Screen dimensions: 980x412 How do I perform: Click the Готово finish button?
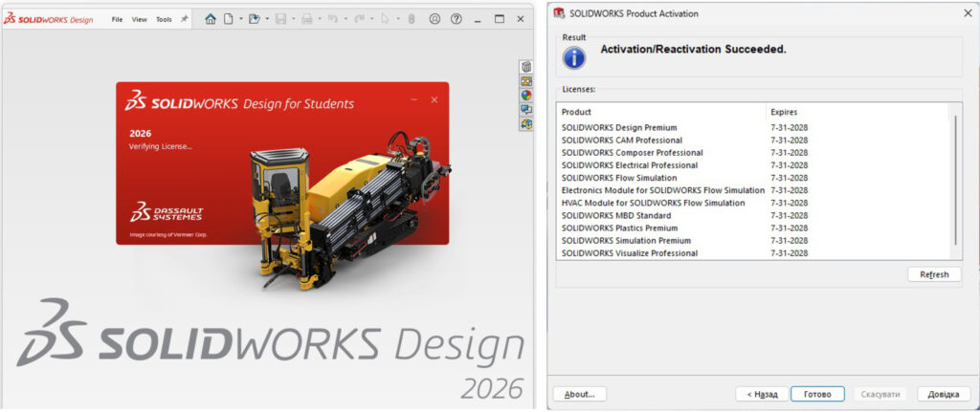pos(817,394)
